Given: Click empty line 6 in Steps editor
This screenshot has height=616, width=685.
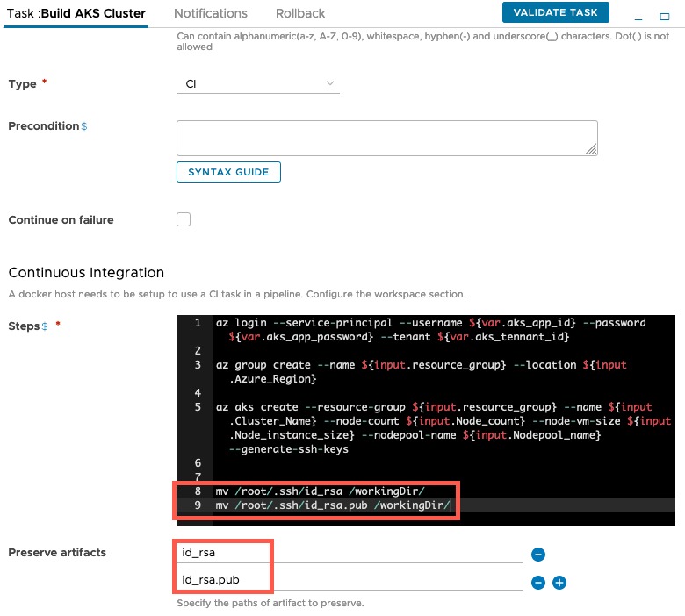Looking at the screenshot, I should coord(443,462).
